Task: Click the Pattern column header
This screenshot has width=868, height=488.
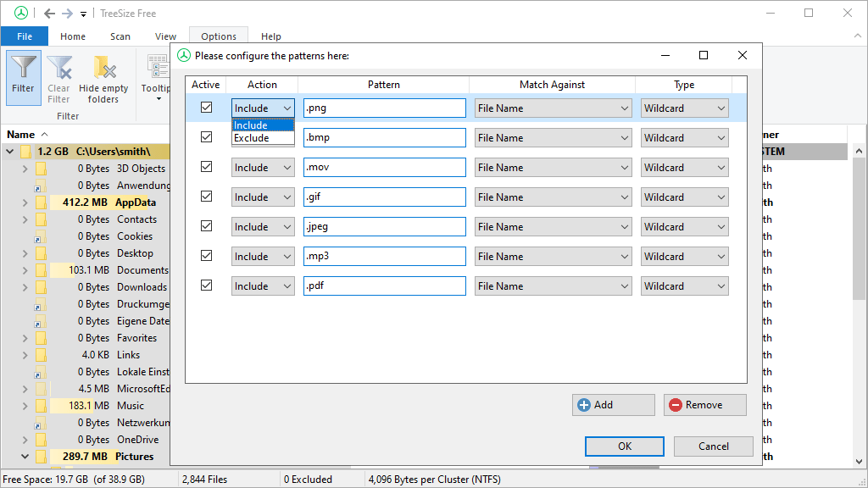Action: (x=384, y=85)
